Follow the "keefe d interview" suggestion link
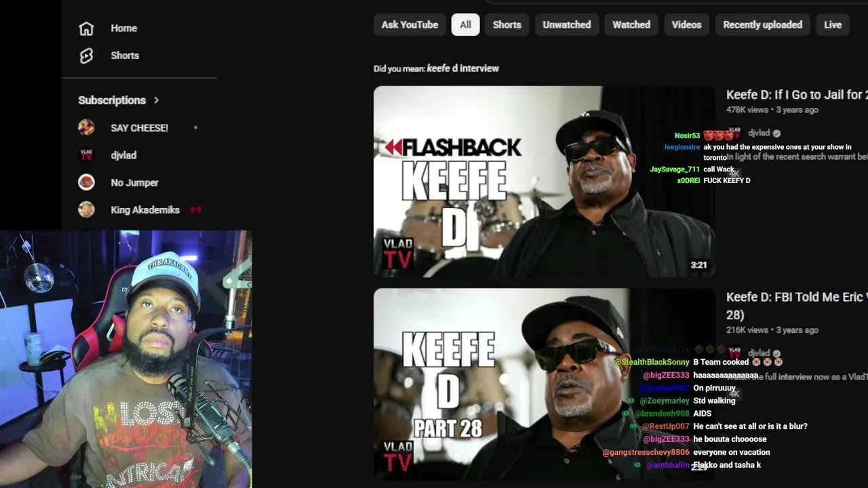The height and width of the screenshot is (488, 868). click(x=462, y=68)
